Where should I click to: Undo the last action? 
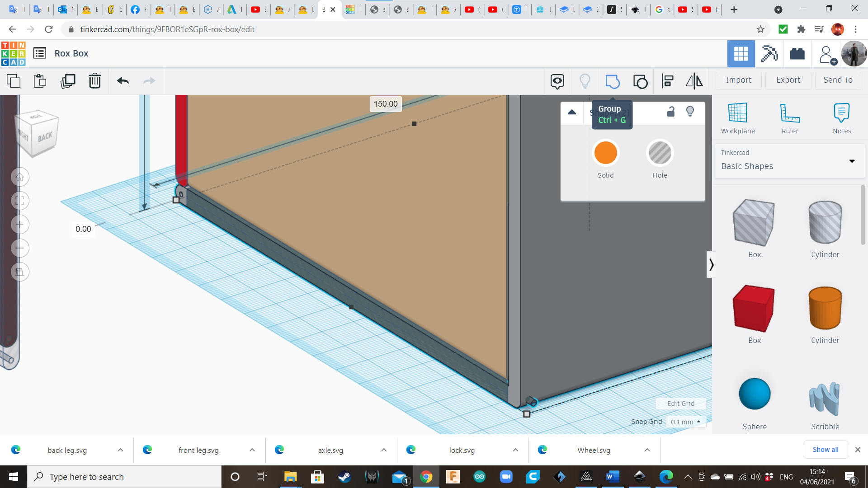point(123,81)
